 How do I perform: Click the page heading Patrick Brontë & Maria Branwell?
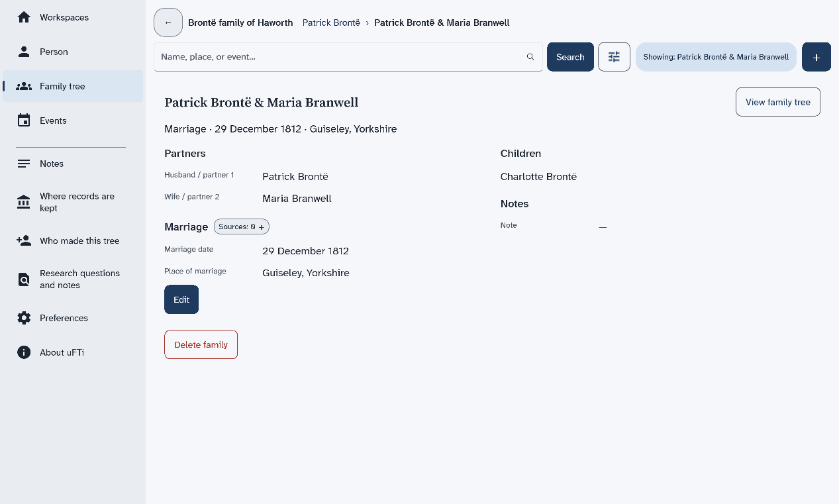pyautogui.click(x=262, y=103)
